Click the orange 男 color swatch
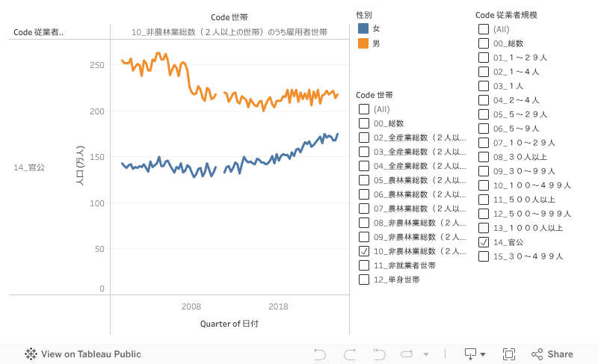Viewport: 598px width, 364px height. pyautogui.click(x=363, y=44)
